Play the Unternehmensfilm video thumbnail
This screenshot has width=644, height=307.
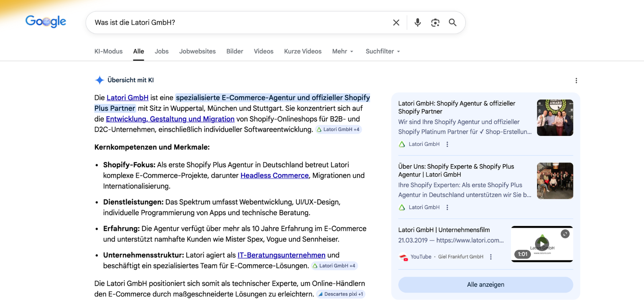click(542, 244)
